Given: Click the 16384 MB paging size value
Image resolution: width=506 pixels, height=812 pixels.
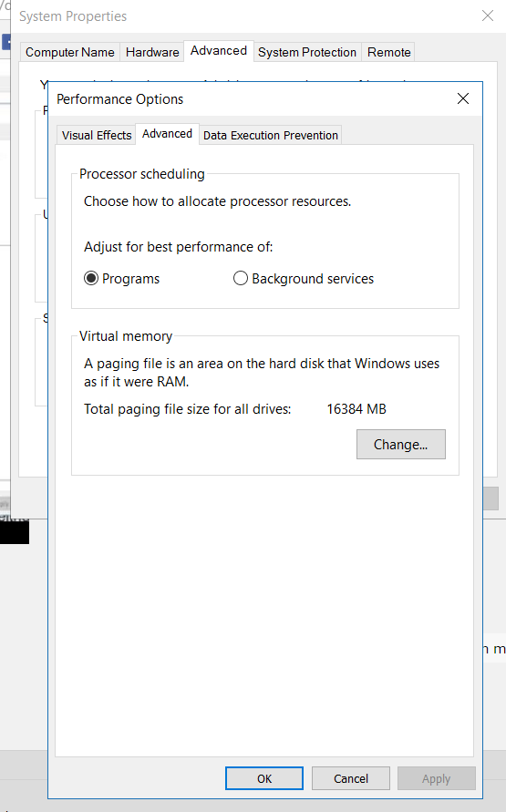Looking at the screenshot, I should coord(356,409).
